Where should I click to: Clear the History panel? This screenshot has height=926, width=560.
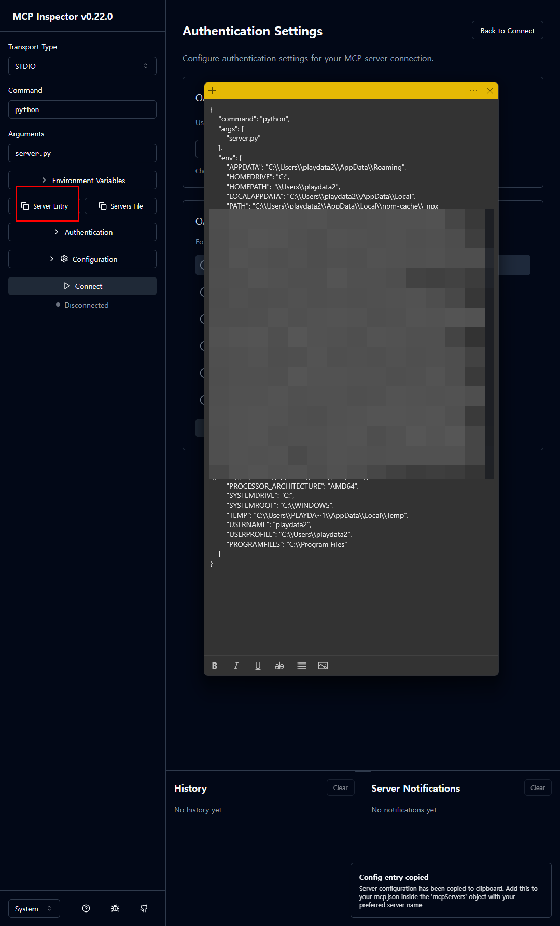(x=341, y=787)
